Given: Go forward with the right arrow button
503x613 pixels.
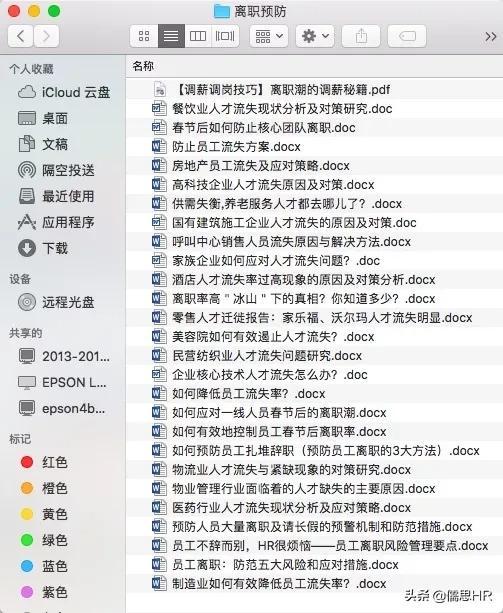Looking at the screenshot, I should click(47, 36).
